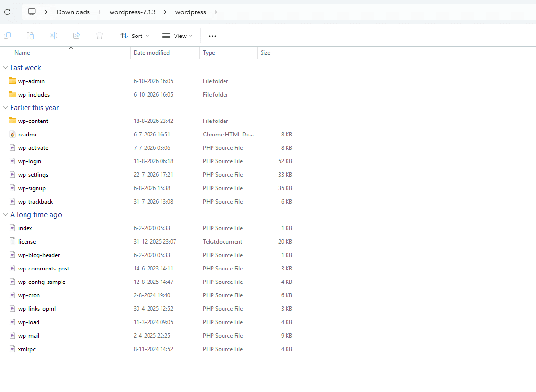Collapse the A long time ago group
Screen dimensions: 536x392
(5, 215)
